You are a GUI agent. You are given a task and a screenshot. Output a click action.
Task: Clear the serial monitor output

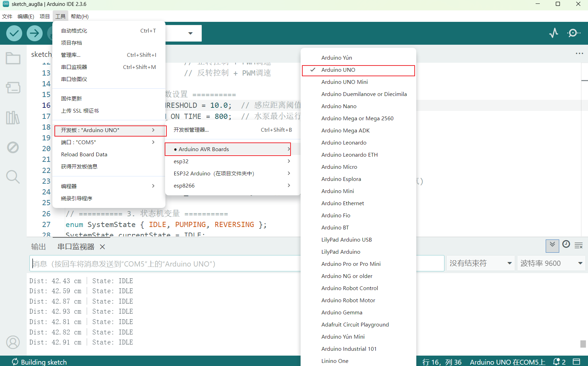[579, 246]
